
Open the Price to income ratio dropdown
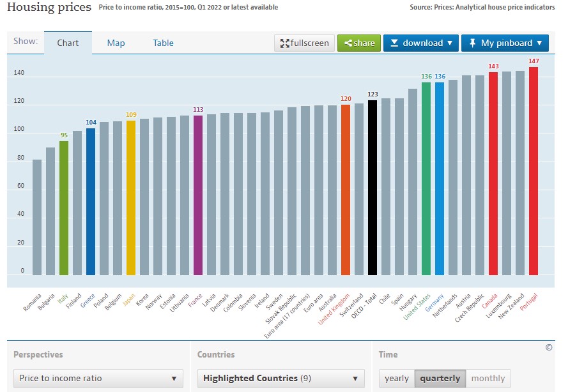pyautogui.click(x=98, y=378)
